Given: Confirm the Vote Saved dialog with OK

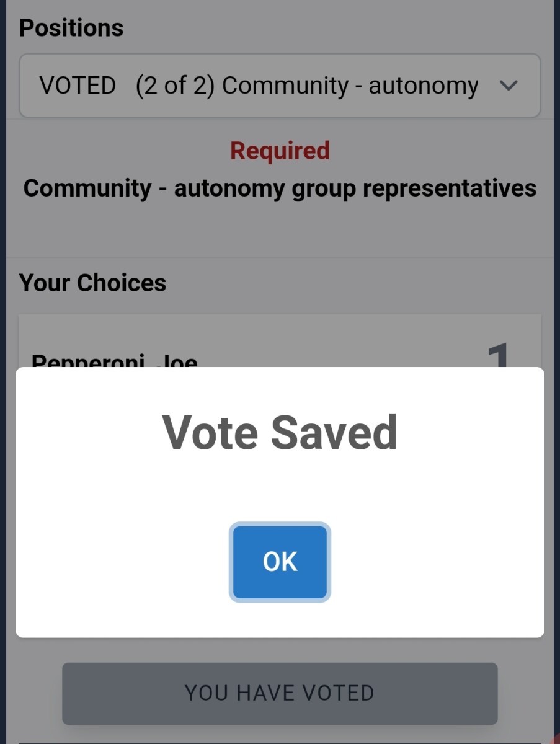Looking at the screenshot, I should (x=280, y=562).
